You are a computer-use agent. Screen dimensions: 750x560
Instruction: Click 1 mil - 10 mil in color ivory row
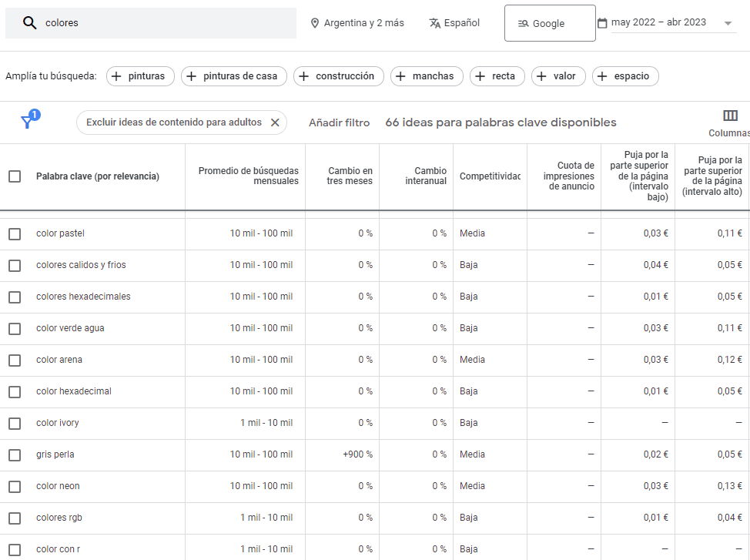point(266,423)
